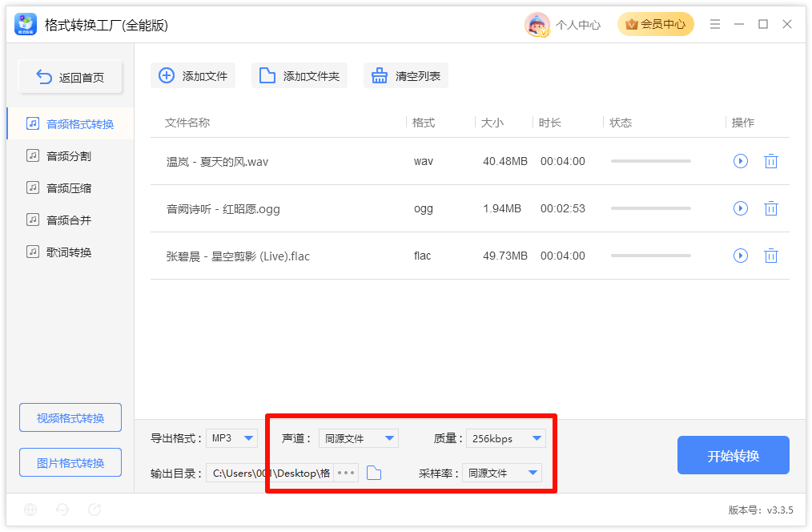The height and width of the screenshot is (532, 812).
Task: Maximize the application window
Action: click(762, 24)
